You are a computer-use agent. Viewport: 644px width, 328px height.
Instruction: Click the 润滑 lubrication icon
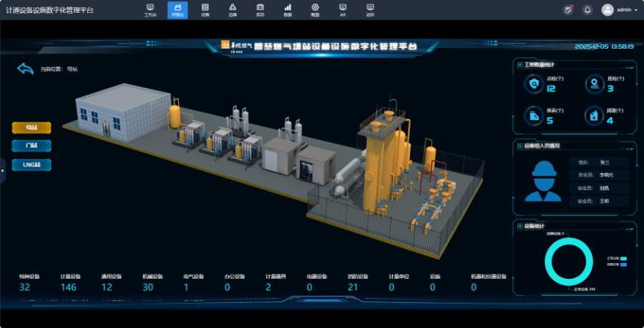click(593, 115)
